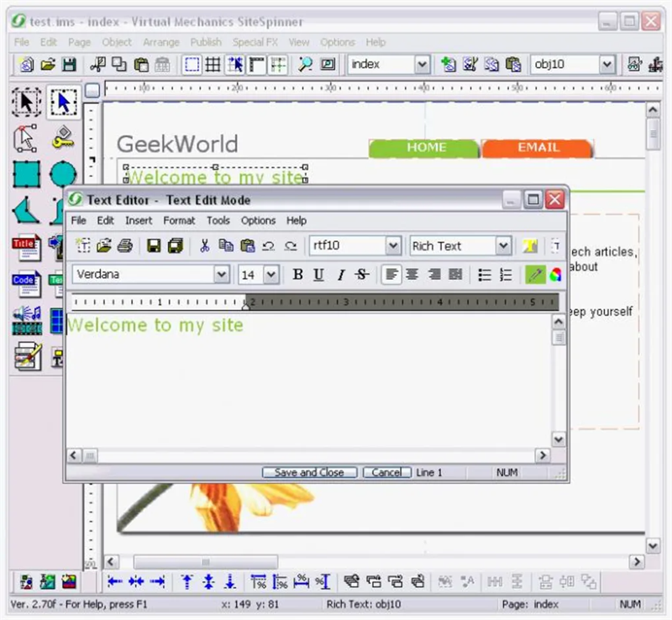Redo edit in Text Editor
The image size is (672, 620).
[291, 246]
